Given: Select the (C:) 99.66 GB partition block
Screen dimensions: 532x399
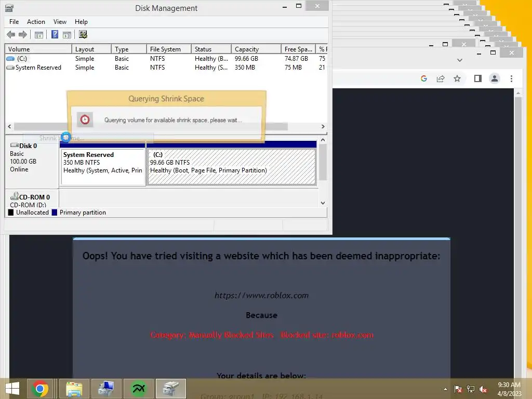Looking at the screenshot, I should [231, 167].
